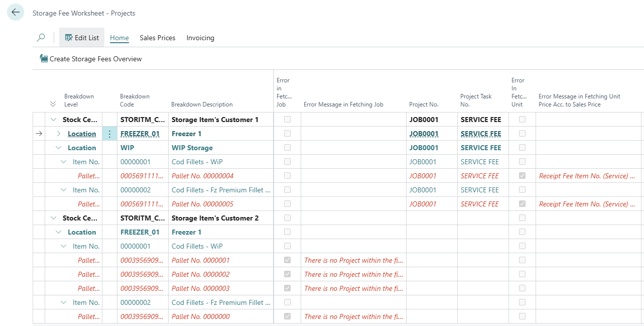The image size is (644, 326).
Task: Click Create Storage Fees Overview
Action: (91, 59)
